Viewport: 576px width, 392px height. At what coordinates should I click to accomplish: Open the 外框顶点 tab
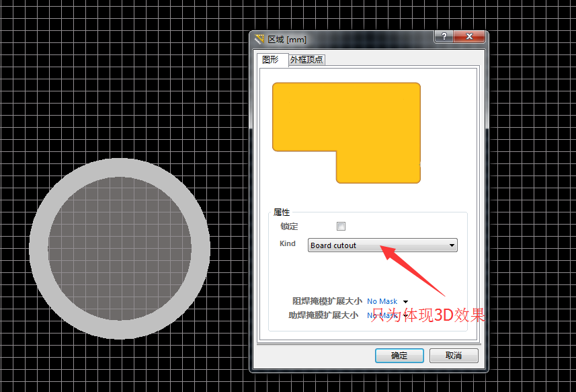[x=306, y=60]
